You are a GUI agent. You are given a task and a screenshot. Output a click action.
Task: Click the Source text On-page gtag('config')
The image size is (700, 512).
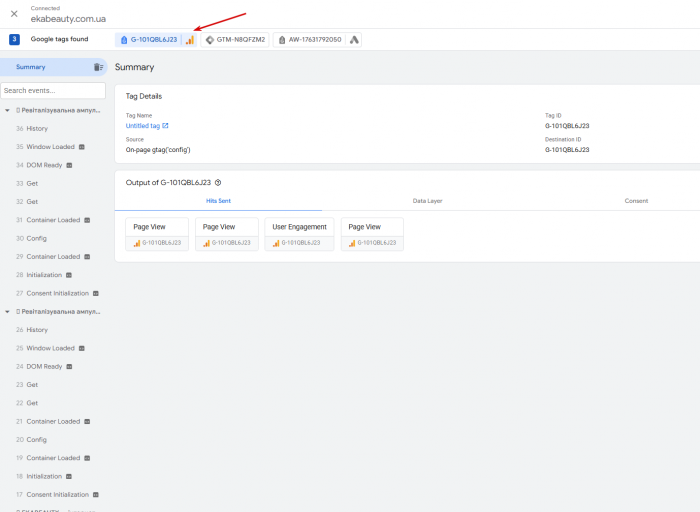(x=158, y=150)
